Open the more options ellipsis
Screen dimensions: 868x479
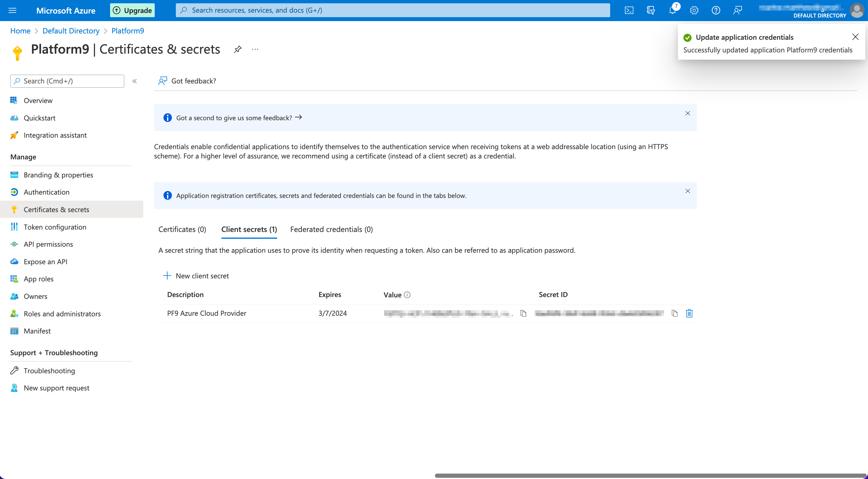(x=255, y=49)
